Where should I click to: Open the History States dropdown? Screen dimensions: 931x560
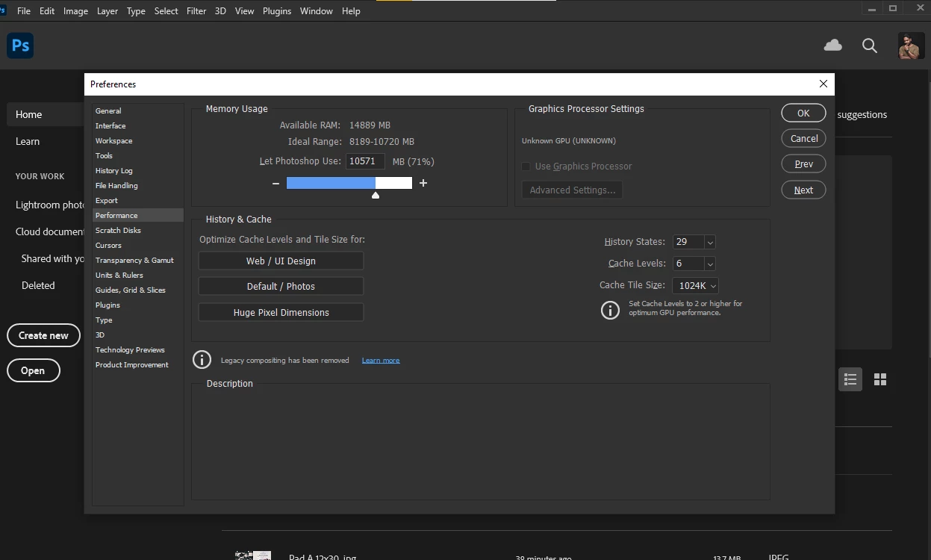[x=710, y=242]
